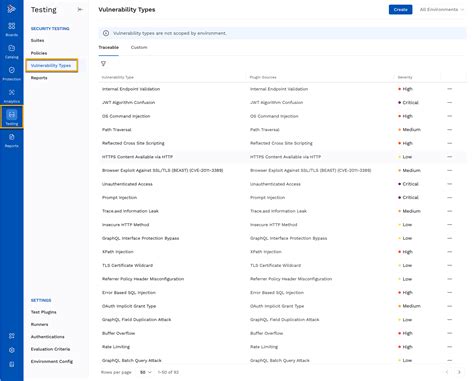Switch to the Custom tab
Image resolution: width=474 pixels, height=381 pixels.
click(x=139, y=47)
